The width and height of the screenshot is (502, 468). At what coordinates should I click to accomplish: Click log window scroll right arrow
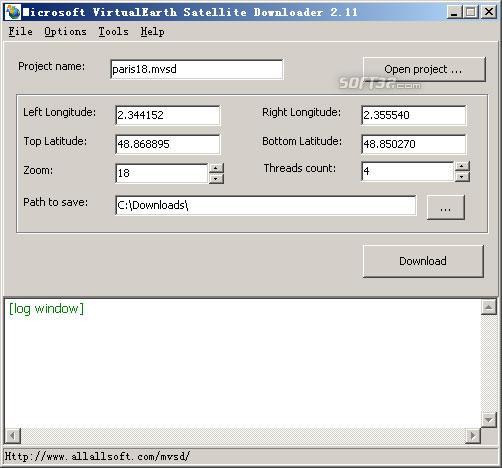point(473,436)
